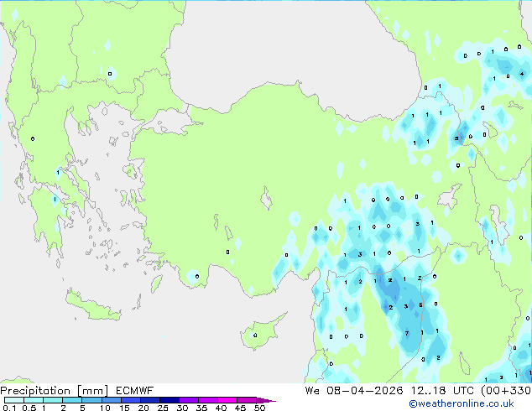
Task: Click the '0.1' legend scale label
Action: [9, 408]
